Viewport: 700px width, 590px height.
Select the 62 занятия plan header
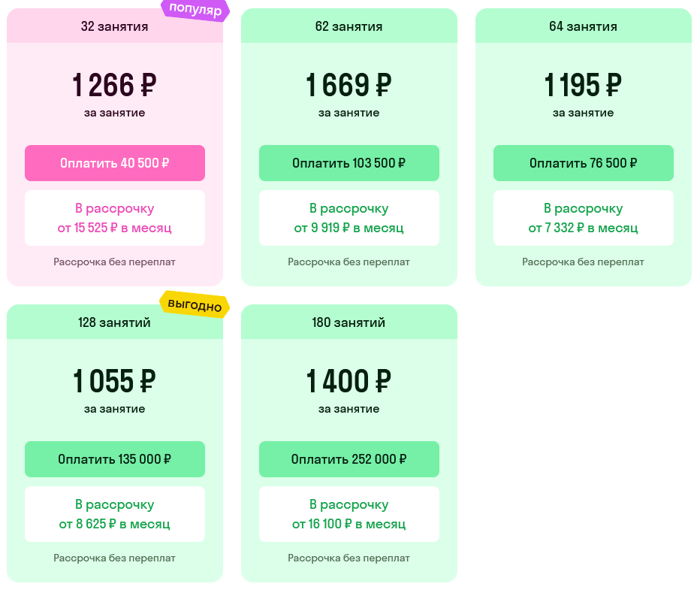click(x=349, y=26)
